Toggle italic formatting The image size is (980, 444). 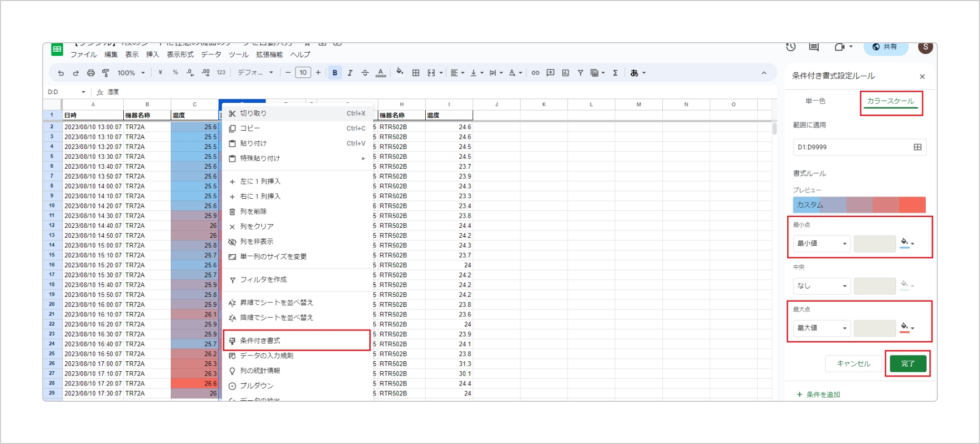pos(350,73)
